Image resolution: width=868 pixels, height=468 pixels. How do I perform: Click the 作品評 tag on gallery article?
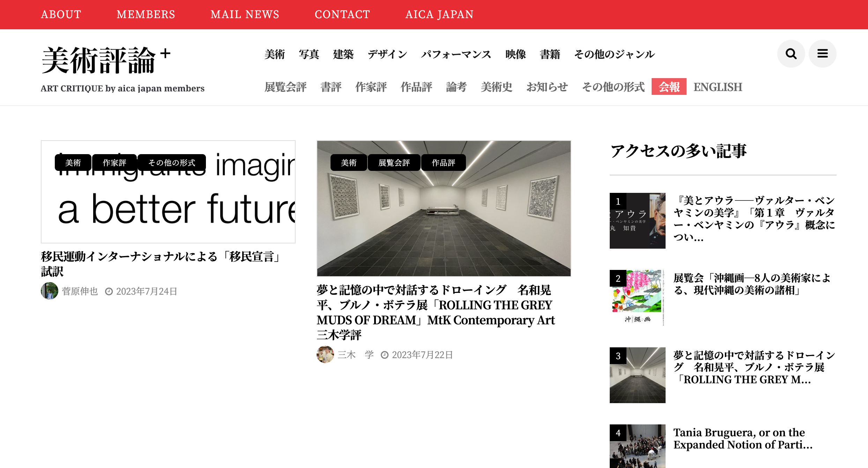coord(443,163)
